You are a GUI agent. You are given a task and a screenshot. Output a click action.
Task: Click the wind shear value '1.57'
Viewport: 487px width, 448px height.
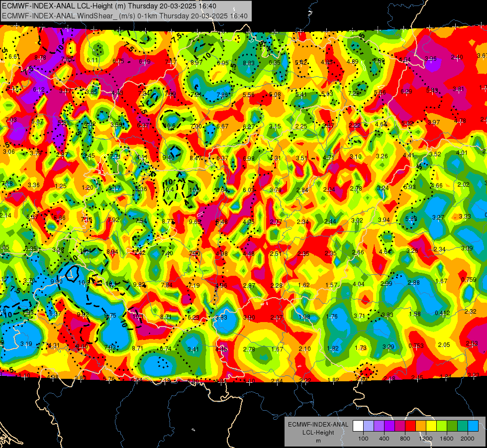pos(331,285)
